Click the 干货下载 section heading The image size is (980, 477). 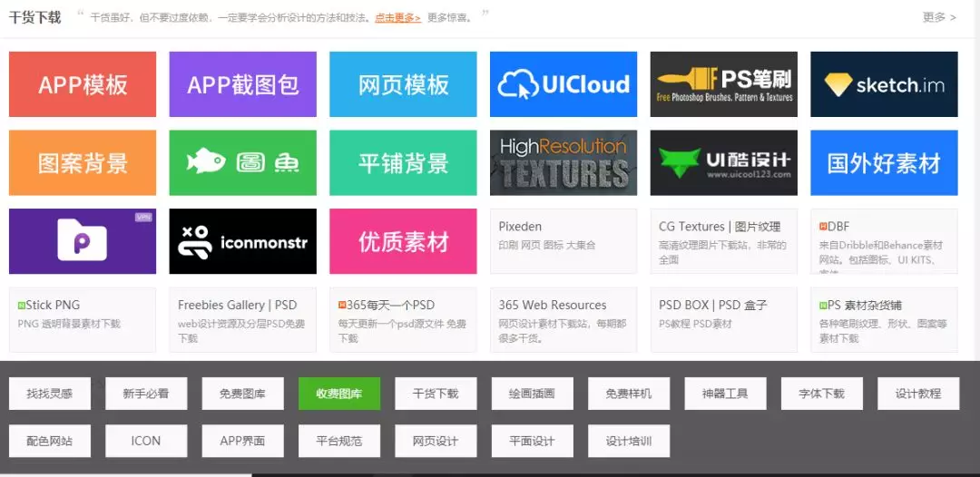point(35,17)
